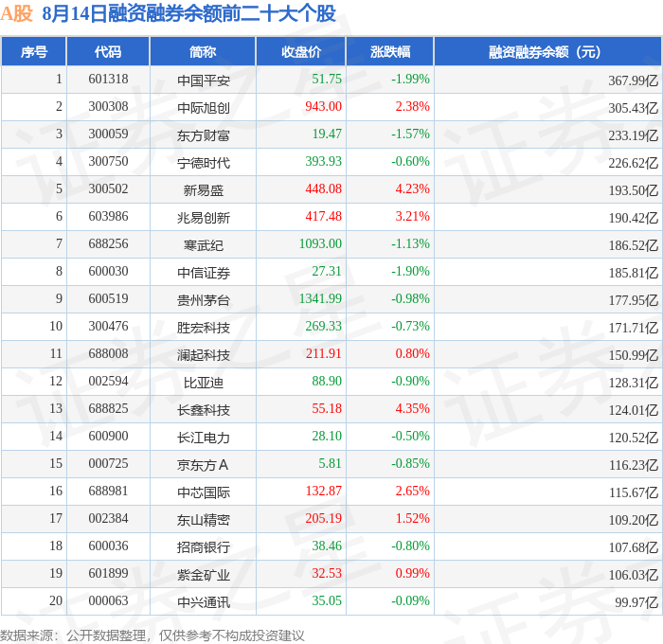
Task: Click the 序号 column header
Action: point(34,51)
